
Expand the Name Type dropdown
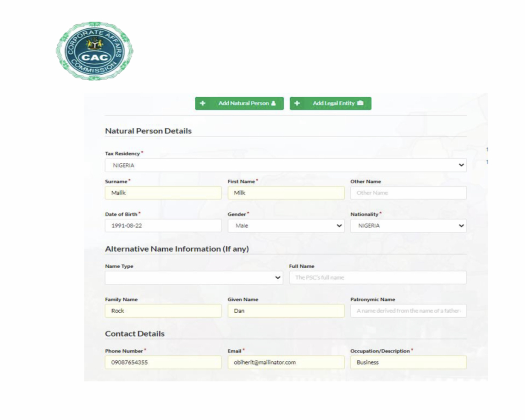[193, 277]
